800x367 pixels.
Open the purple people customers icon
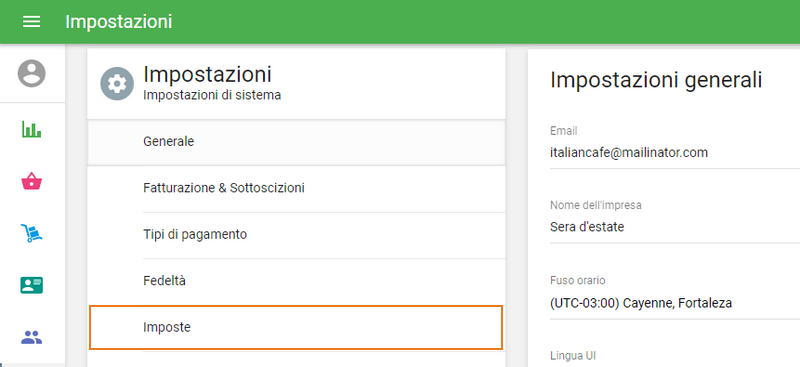[x=32, y=337]
